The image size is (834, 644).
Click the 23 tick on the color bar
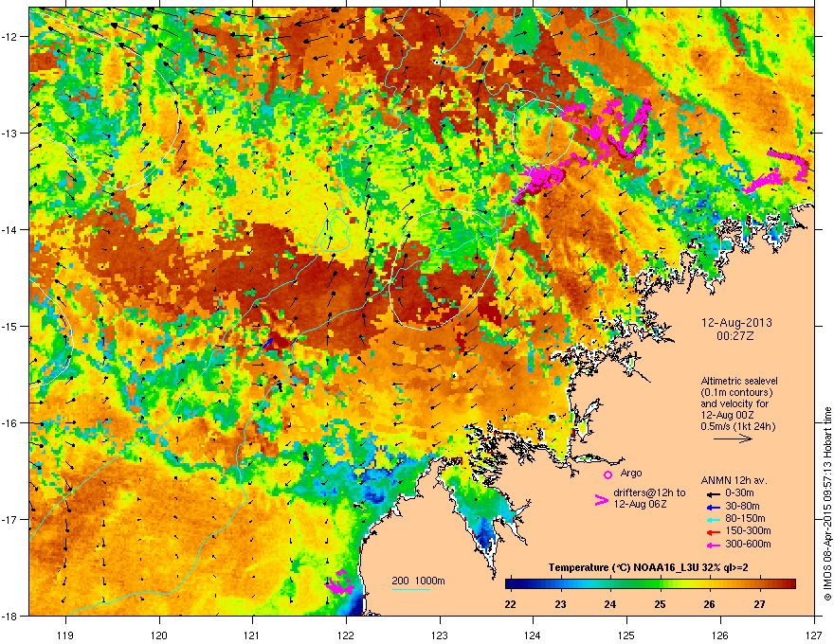(x=560, y=604)
